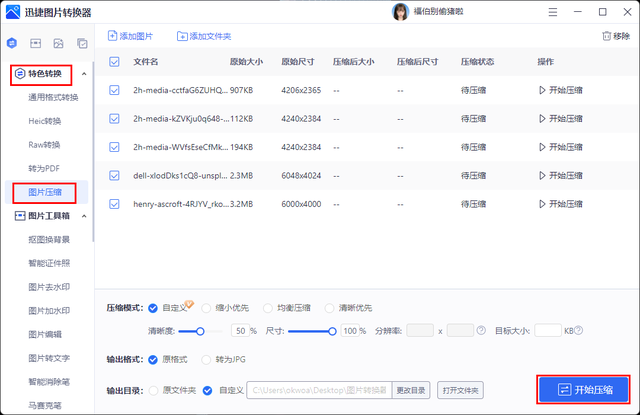The width and height of the screenshot is (640, 415).
Task: Start compressing dell-xlodDks1cQ8 file
Action: tap(560, 175)
